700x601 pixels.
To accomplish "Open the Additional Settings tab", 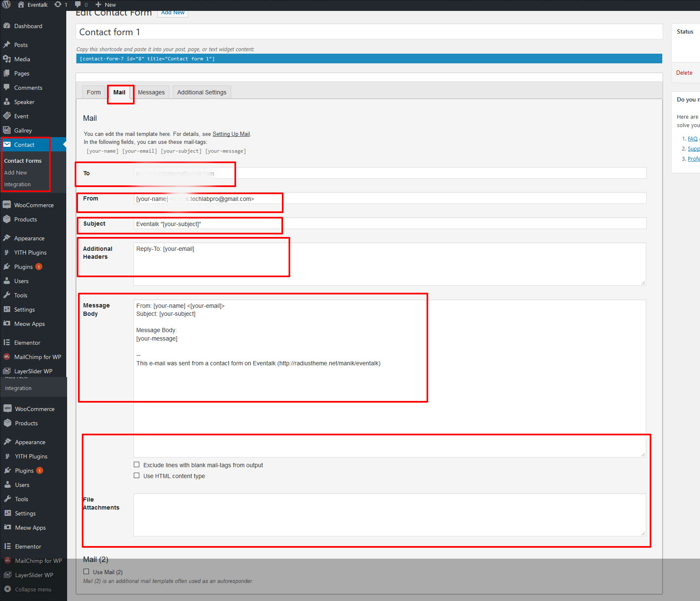I will (x=202, y=92).
